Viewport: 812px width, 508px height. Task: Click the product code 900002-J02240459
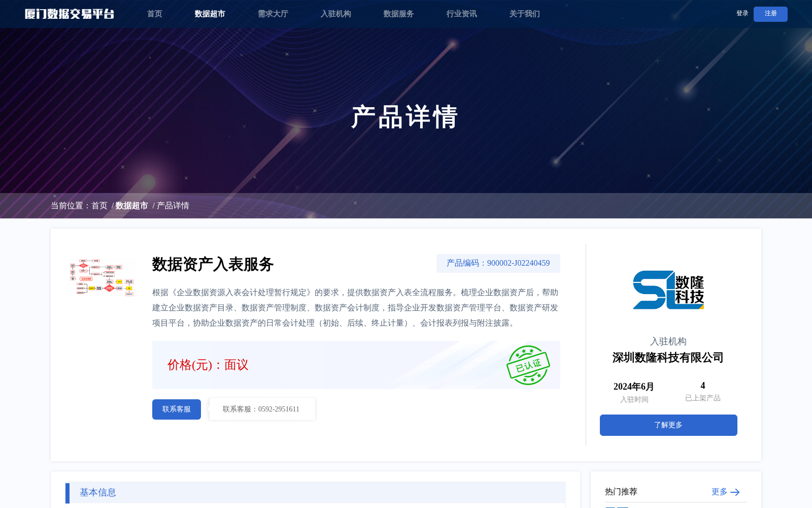coord(518,263)
